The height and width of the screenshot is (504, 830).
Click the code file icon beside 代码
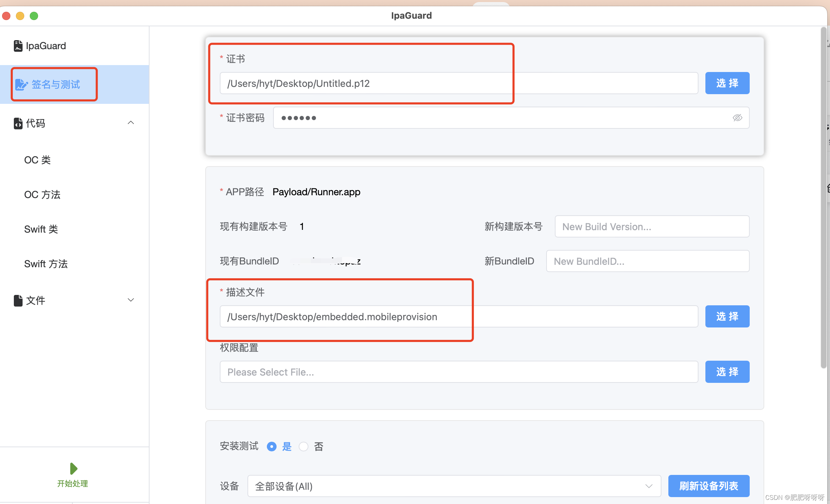(x=18, y=123)
